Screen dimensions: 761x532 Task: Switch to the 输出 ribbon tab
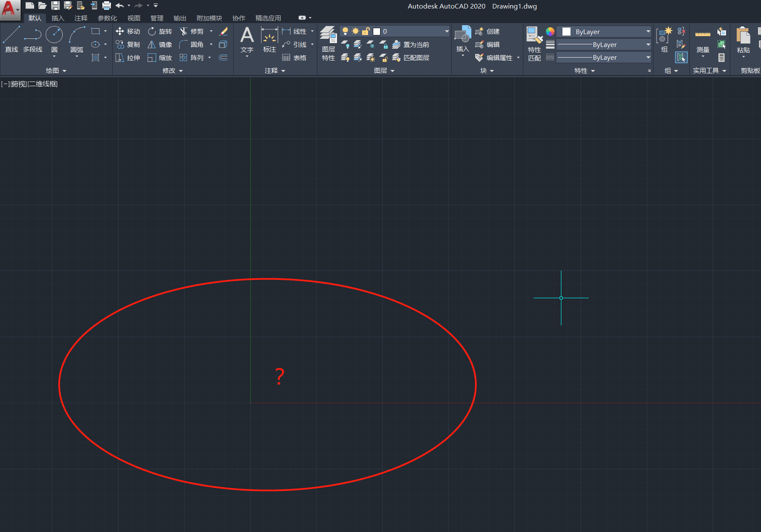[x=180, y=18]
